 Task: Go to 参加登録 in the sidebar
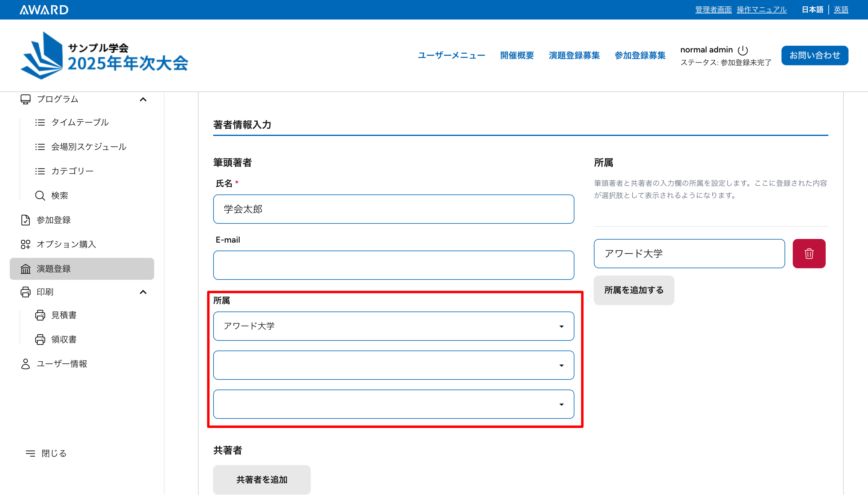click(x=54, y=220)
